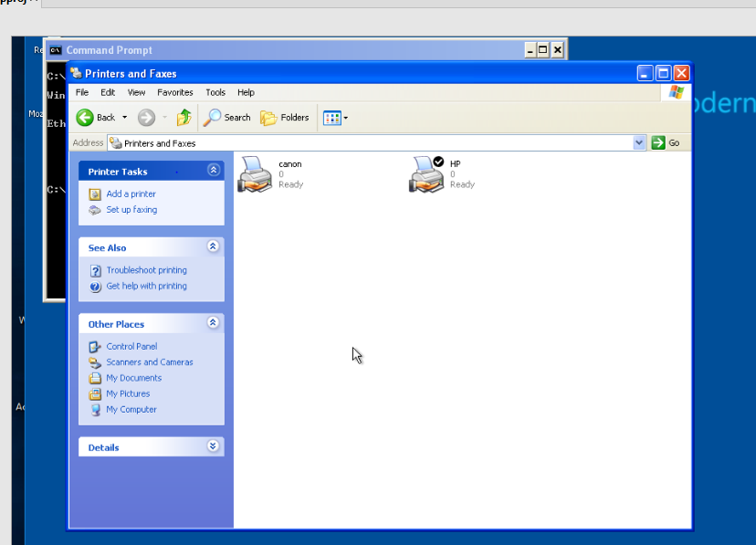The width and height of the screenshot is (756, 545).
Task: Expand the Address bar dropdown
Action: tap(639, 142)
